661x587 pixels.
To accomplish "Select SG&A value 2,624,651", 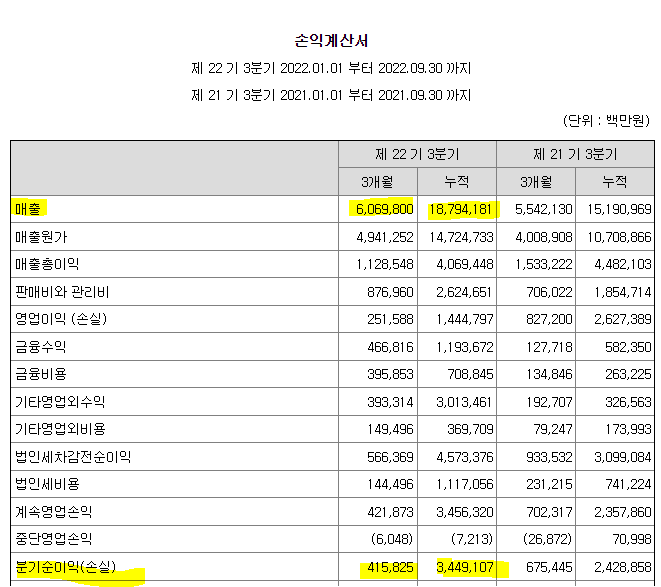I will coord(464,292).
